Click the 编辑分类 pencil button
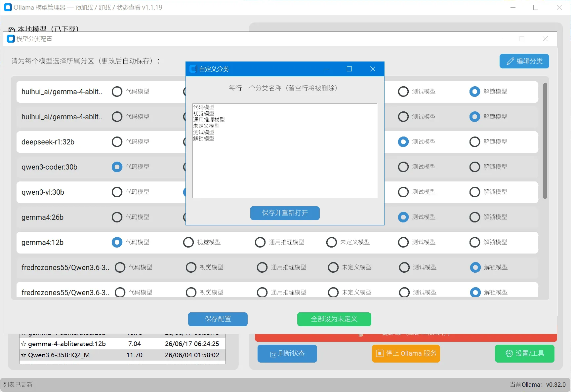Screen dimensions: 571x392 pos(524,61)
